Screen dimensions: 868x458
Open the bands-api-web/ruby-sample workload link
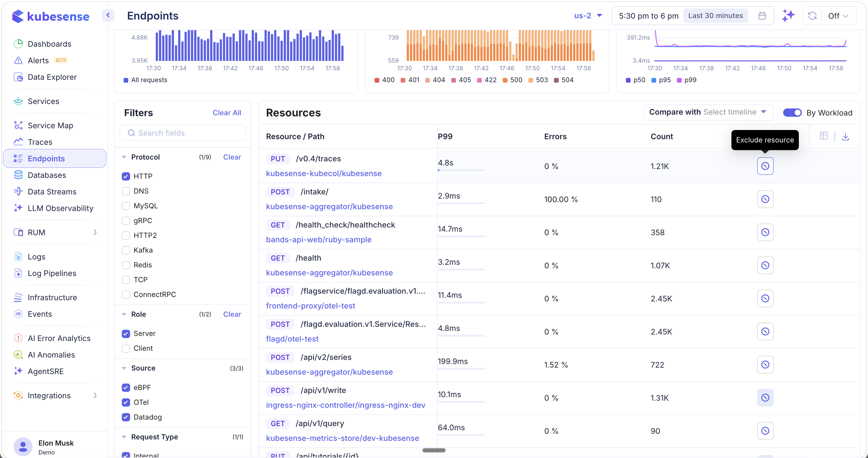click(318, 239)
